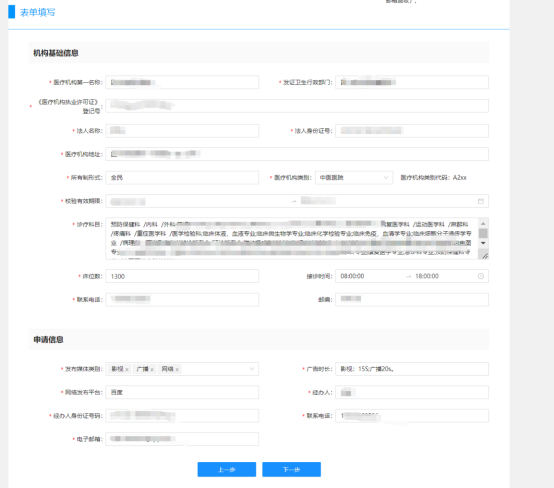Remove the 广播 media tag

click(152, 369)
